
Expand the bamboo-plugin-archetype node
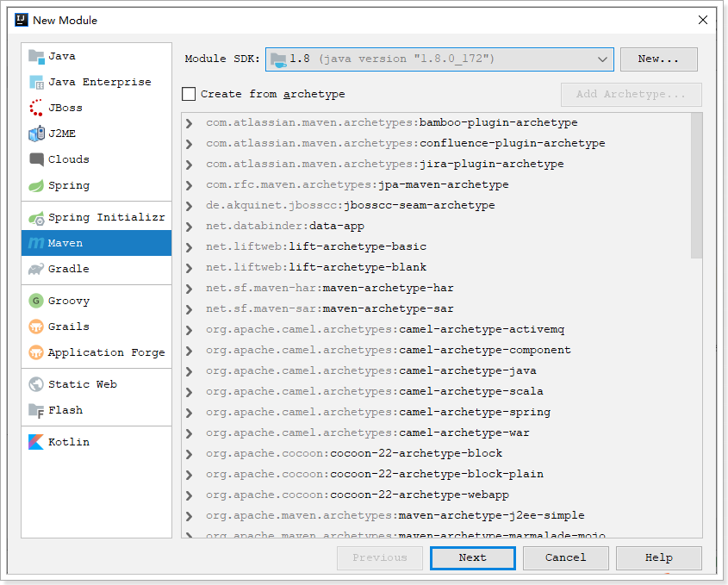click(189, 123)
